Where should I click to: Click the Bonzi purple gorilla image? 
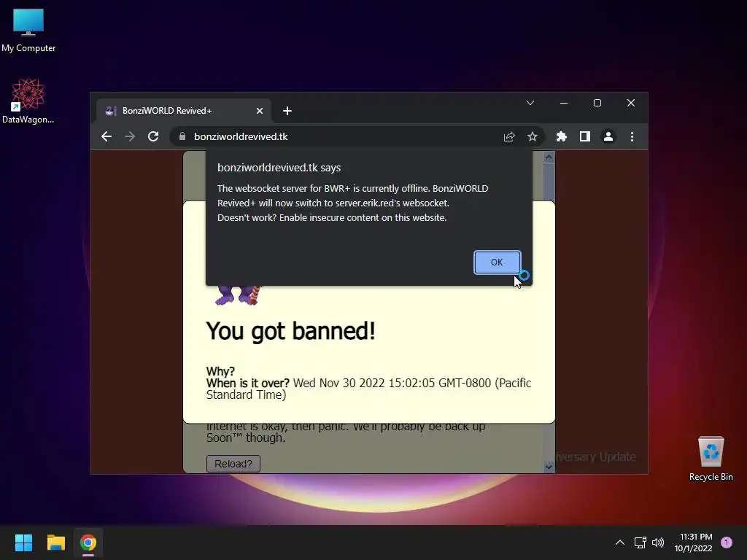point(237,295)
